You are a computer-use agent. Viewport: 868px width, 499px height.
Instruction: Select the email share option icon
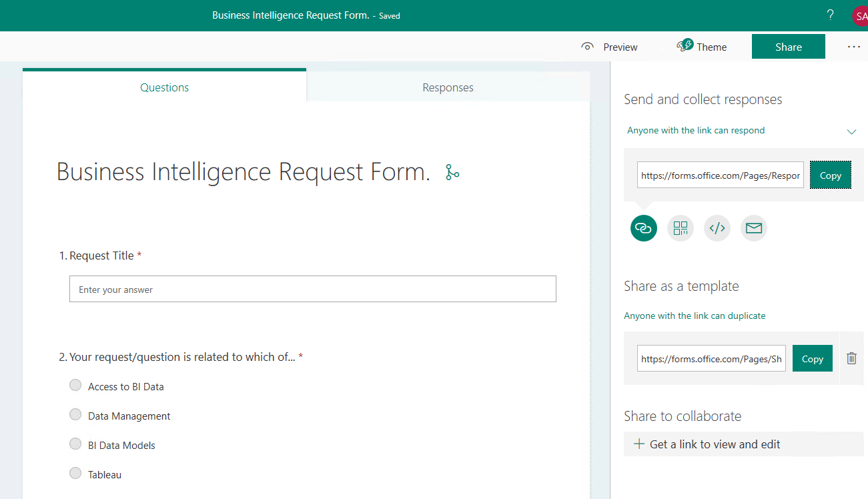click(x=754, y=228)
